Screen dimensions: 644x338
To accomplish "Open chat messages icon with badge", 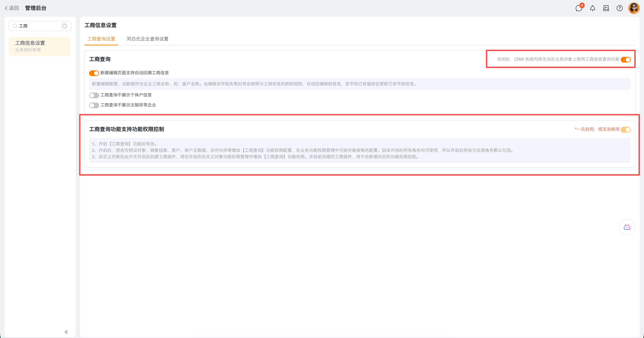I will pos(579,8).
